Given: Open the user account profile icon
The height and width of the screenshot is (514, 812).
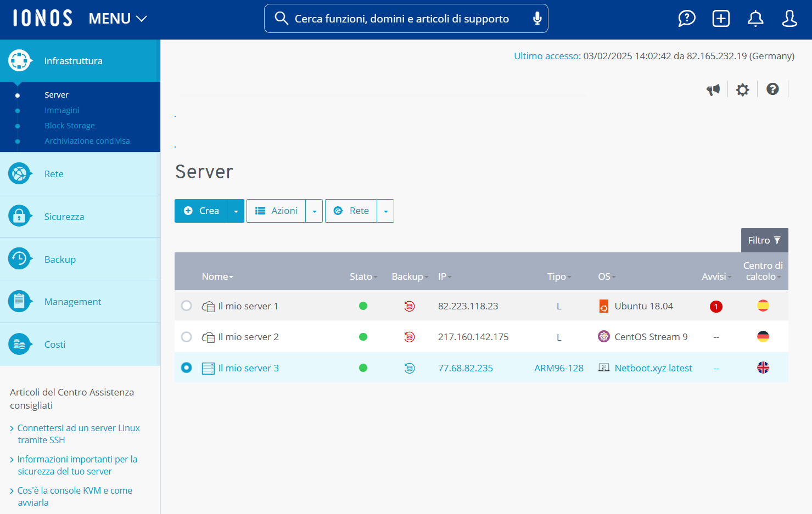Looking at the screenshot, I should pos(789,18).
